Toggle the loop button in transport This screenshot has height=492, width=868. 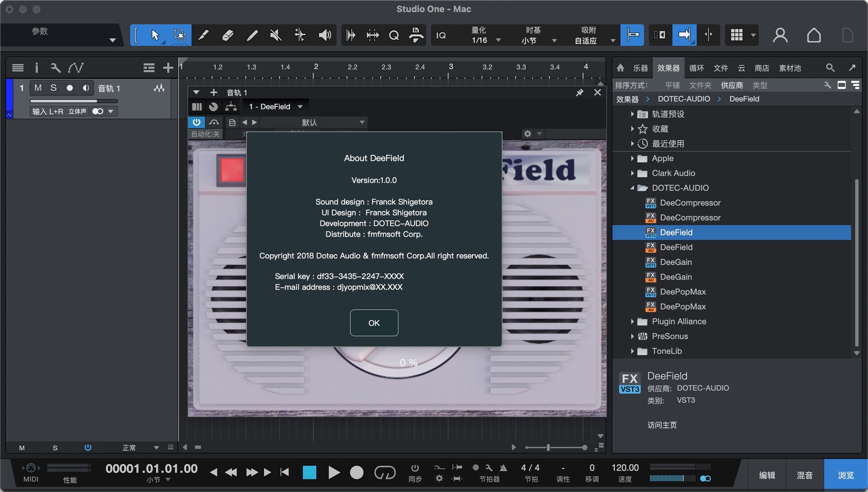[385, 473]
